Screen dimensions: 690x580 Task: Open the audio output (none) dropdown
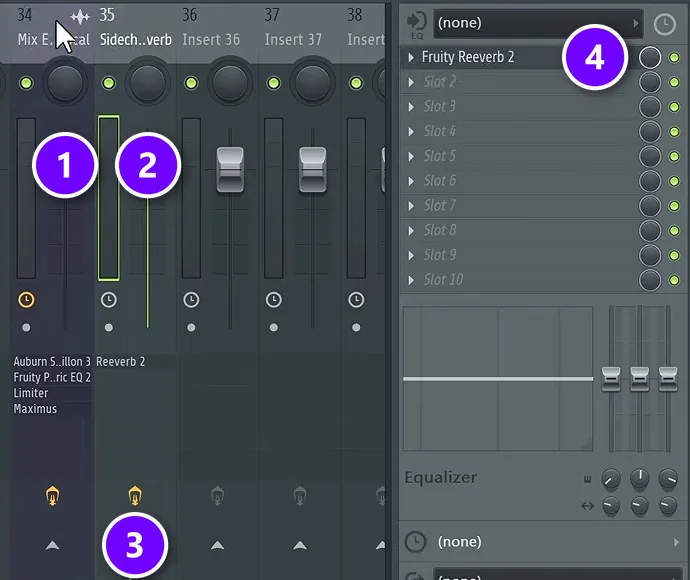click(x=559, y=574)
